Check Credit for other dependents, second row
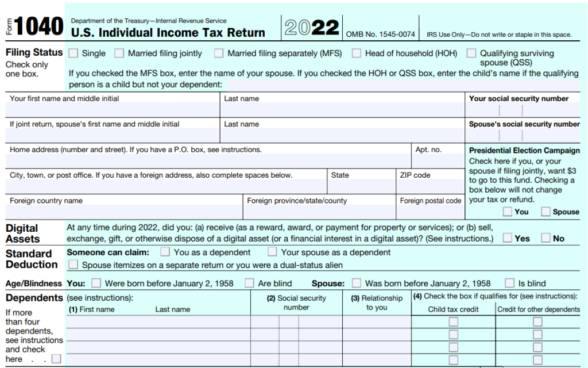Image resolution: width=588 pixels, height=368 pixels. point(537,335)
